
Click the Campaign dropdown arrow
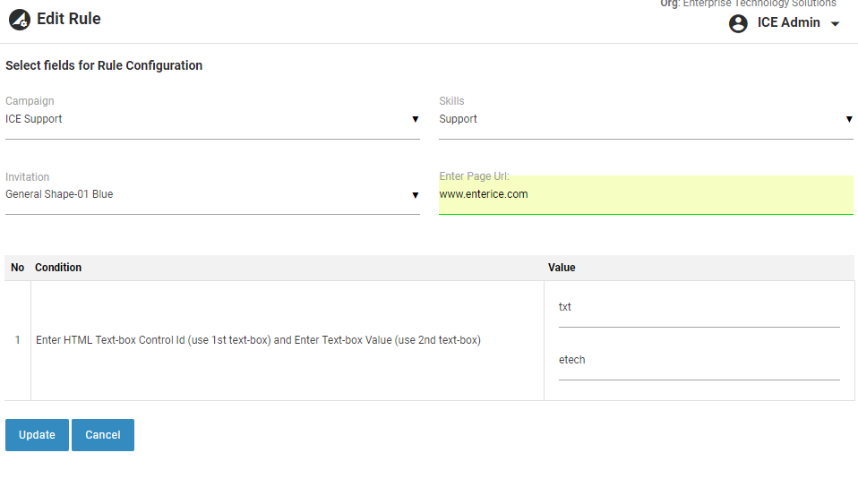coord(415,119)
